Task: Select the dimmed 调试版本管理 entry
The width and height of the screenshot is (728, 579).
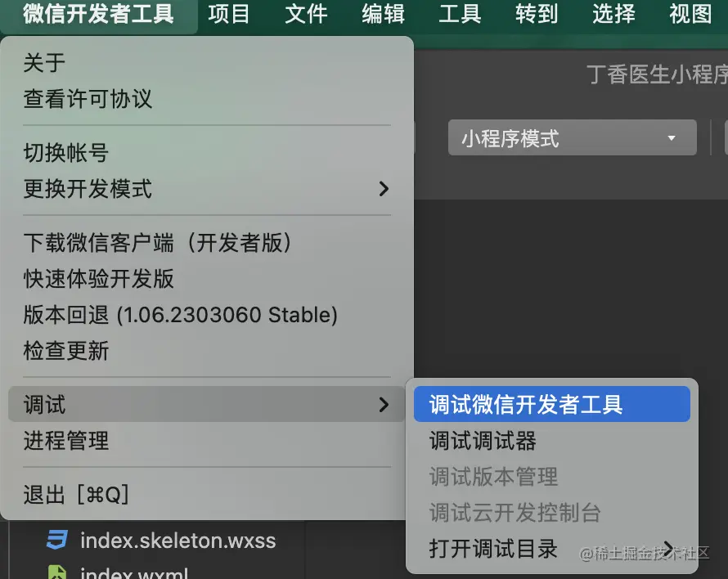Action: pyautogui.click(x=552, y=477)
